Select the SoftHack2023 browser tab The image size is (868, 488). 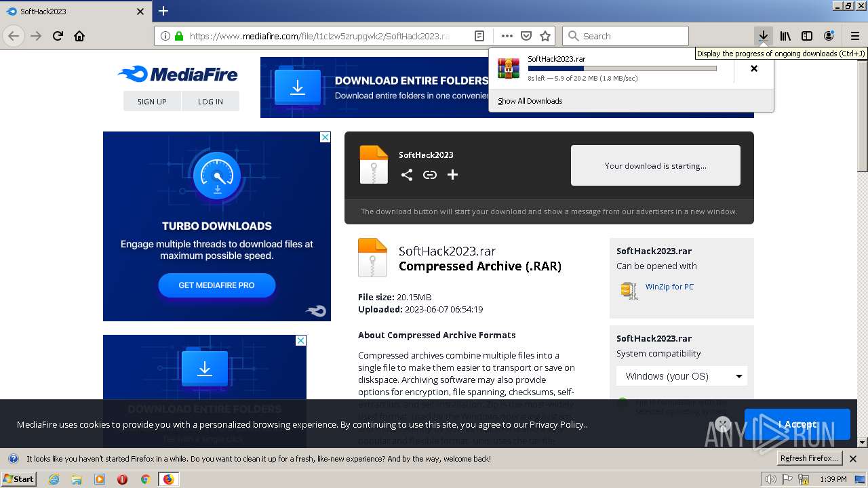pos(75,12)
